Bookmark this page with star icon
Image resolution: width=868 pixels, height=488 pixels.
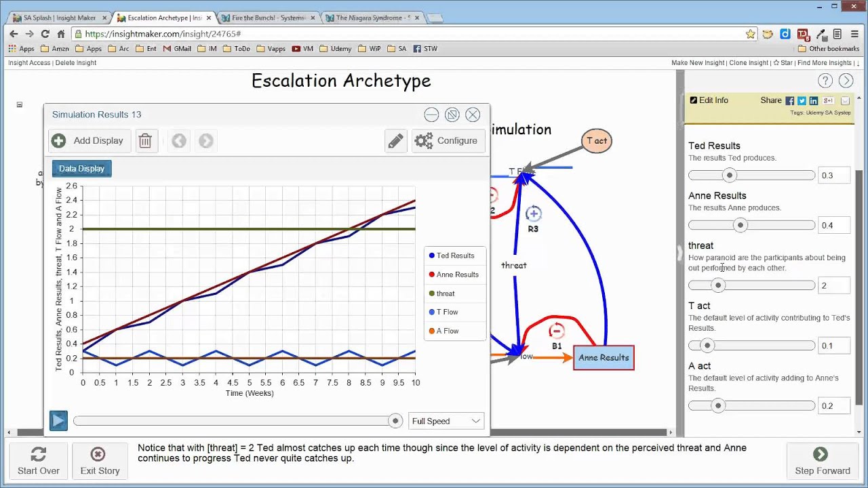click(750, 33)
